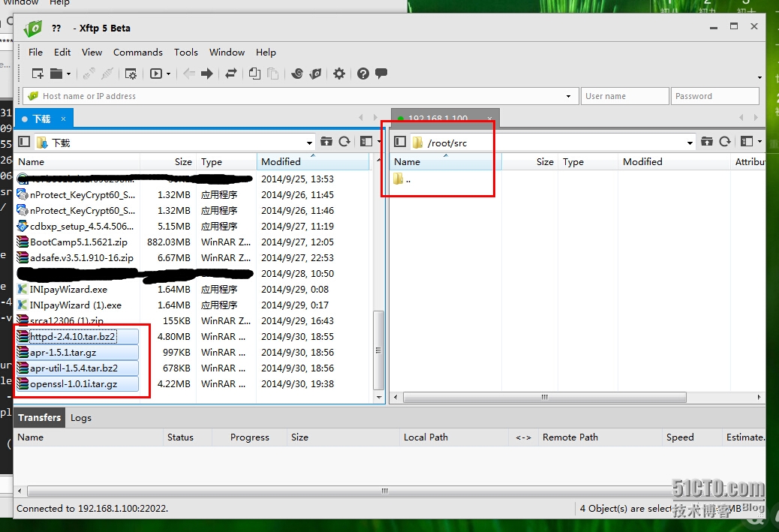
Task: Sort local files by Size column
Action: tap(168, 161)
